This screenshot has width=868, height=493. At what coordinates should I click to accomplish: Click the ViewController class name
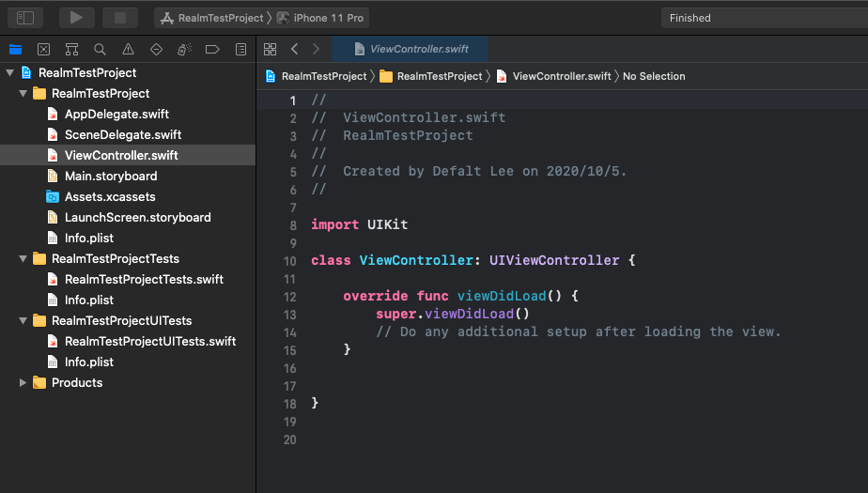pyautogui.click(x=416, y=260)
